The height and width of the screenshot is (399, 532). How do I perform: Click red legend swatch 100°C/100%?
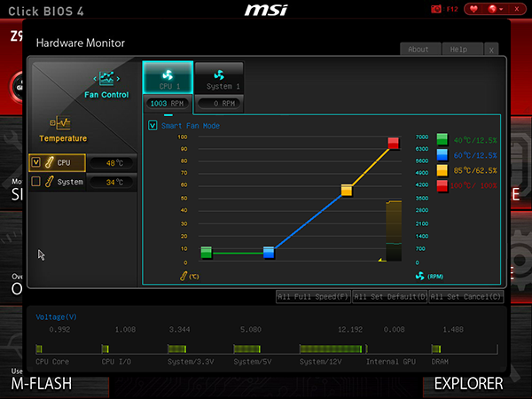click(x=442, y=186)
